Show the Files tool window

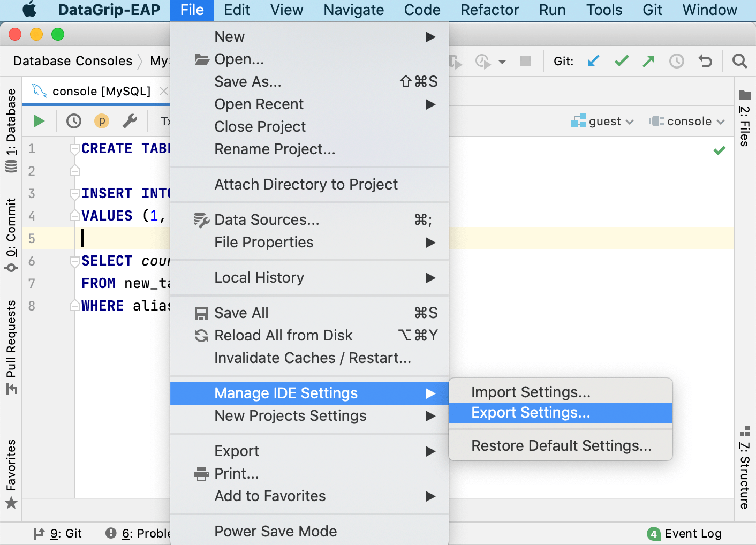tap(744, 115)
